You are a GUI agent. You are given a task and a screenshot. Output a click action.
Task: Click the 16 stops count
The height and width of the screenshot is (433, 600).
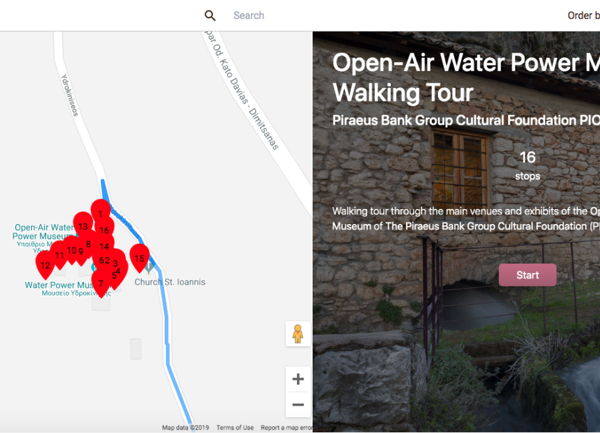coord(527,165)
